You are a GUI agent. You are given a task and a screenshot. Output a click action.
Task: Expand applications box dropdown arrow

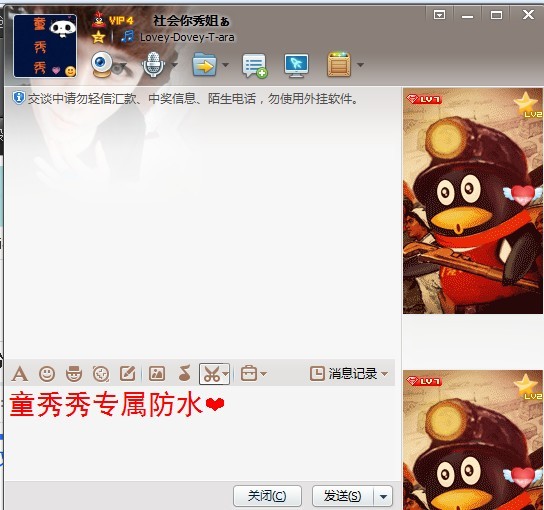coord(360,65)
